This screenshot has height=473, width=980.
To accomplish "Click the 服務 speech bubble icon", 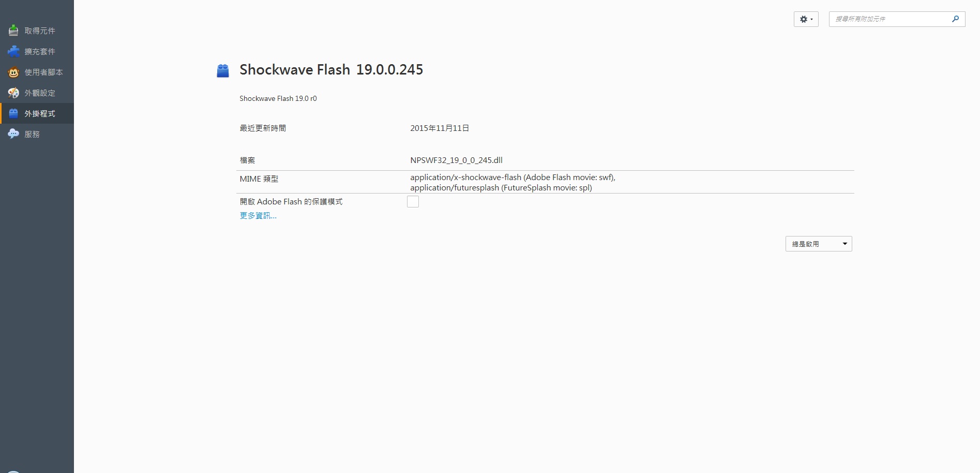I will click(x=13, y=134).
